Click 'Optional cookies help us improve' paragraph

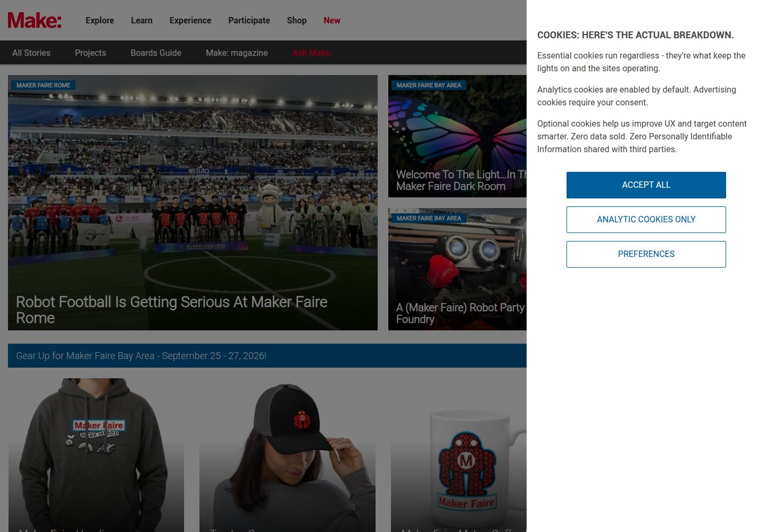[642, 136]
